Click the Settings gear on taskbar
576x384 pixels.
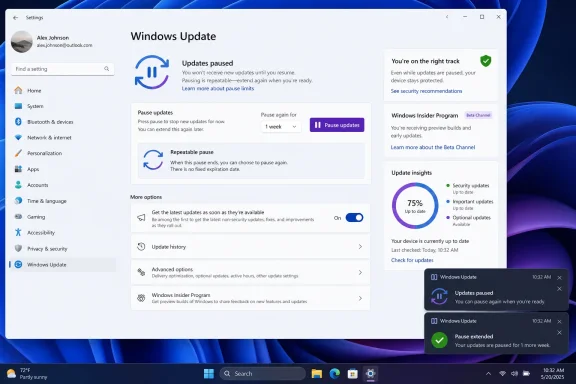click(370, 374)
